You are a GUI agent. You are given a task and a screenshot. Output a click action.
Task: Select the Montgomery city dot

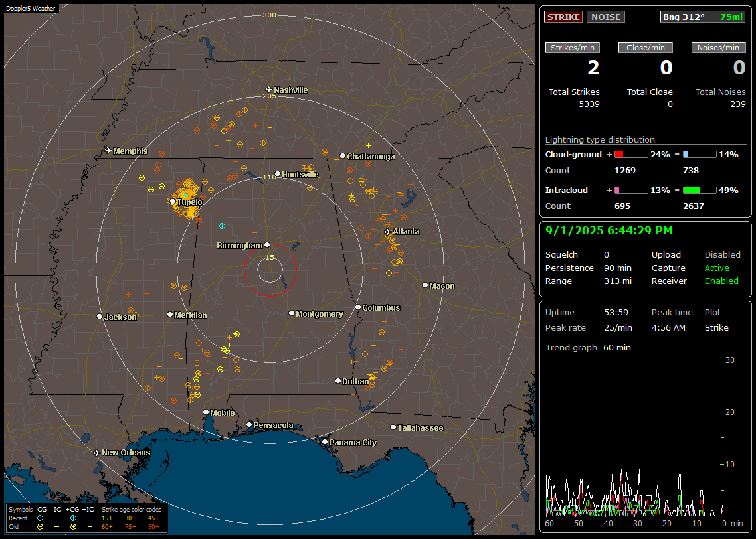(x=292, y=313)
